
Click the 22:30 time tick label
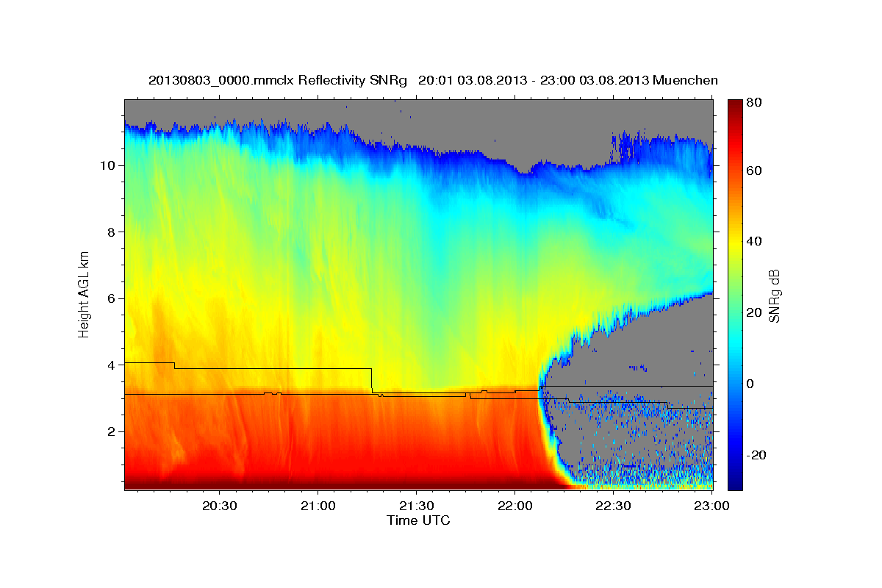coord(612,506)
